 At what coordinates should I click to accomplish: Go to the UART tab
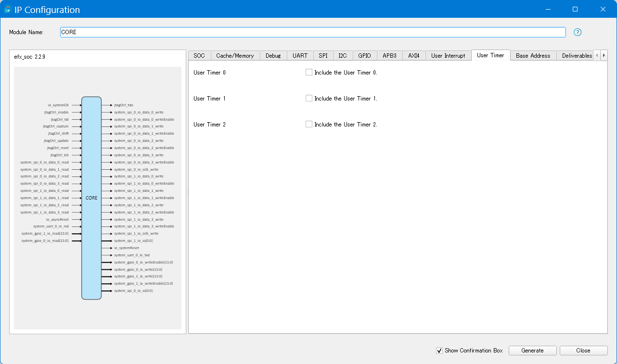pos(300,56)
